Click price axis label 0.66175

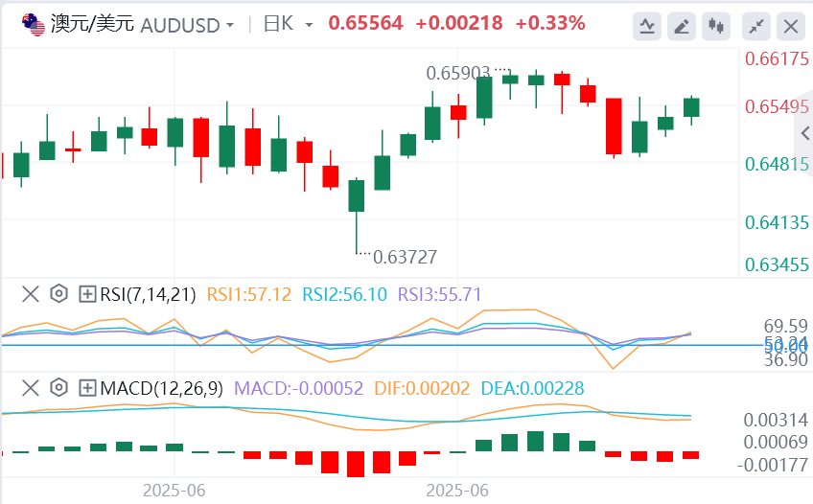777,58
